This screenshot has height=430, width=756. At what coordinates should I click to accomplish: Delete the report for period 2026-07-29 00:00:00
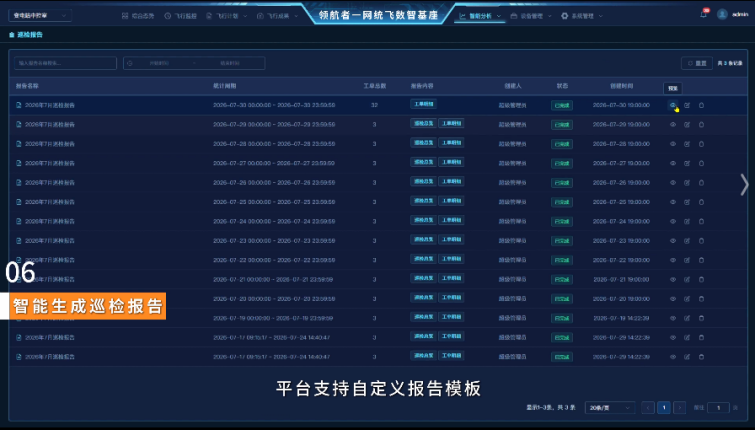702,124
